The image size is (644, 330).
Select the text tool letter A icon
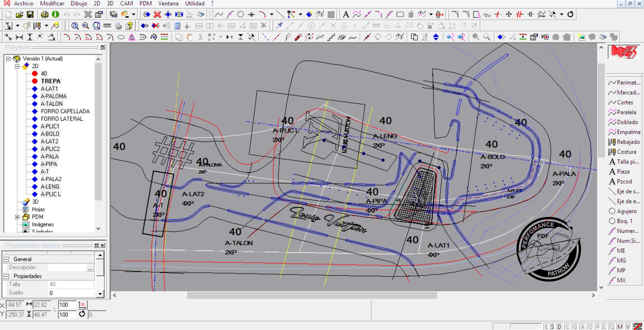[346, 15]
